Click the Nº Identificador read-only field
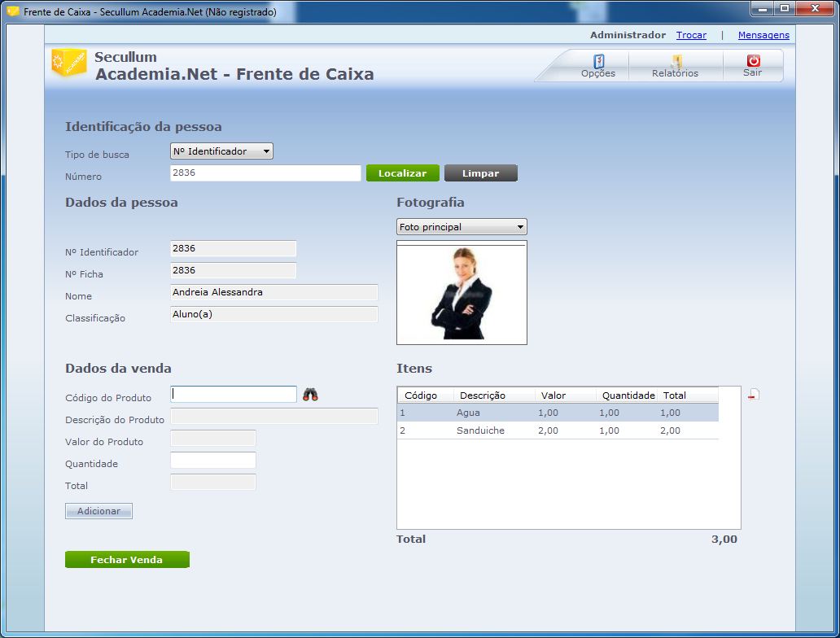Screen dimensions: 840x638 (233, 248)
